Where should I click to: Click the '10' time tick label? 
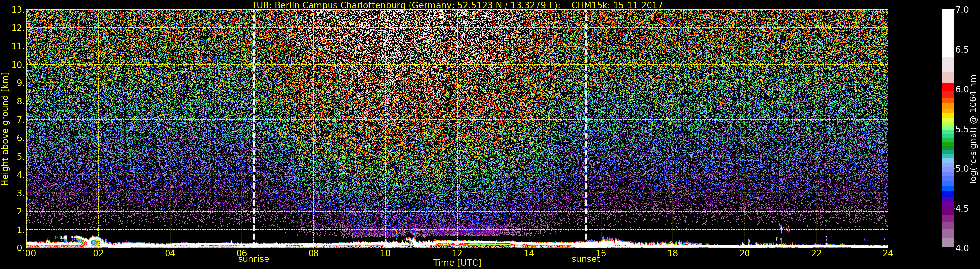(x=385, y=253)
